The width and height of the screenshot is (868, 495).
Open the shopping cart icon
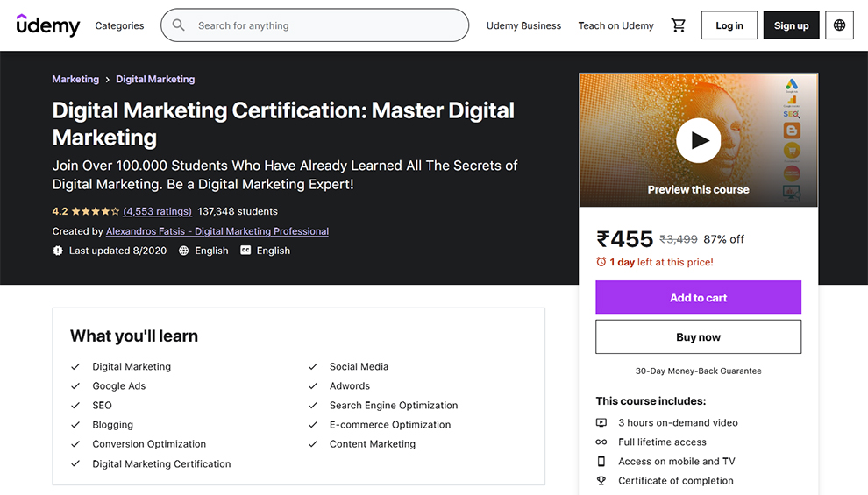pyautogui.click(x=678, y=25)
